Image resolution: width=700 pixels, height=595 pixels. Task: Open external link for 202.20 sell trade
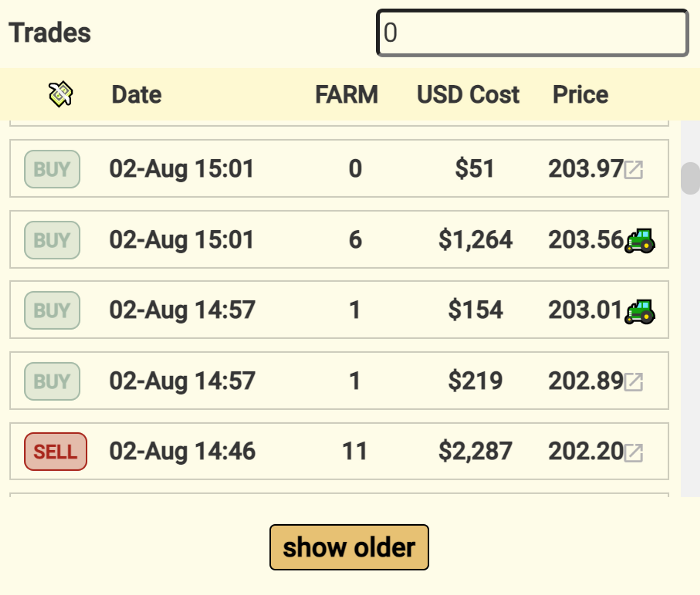(x=633, y=453)
